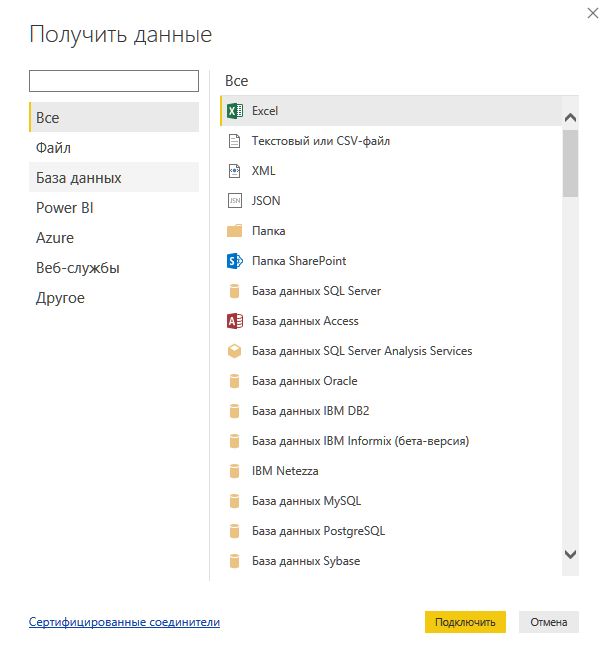Select the Папка SharePoint entry
This screenshot has width=609, height=662.
pyautogui.click(x=391, y=261)
